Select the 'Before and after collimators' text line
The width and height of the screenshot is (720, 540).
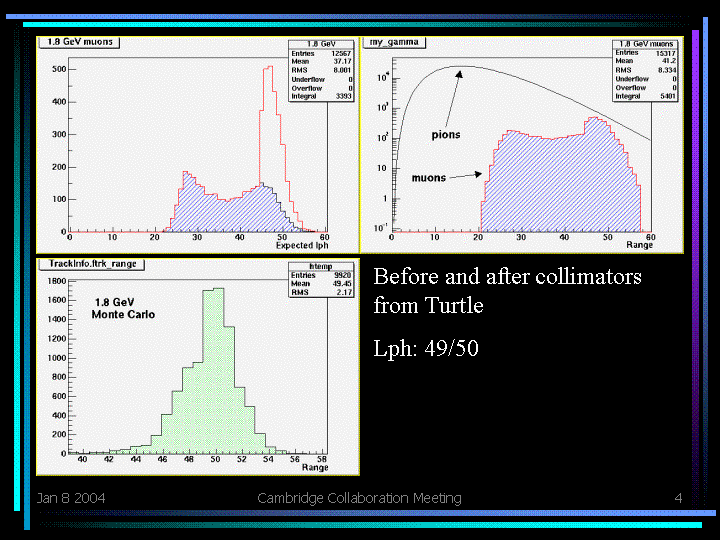point(507,277)
